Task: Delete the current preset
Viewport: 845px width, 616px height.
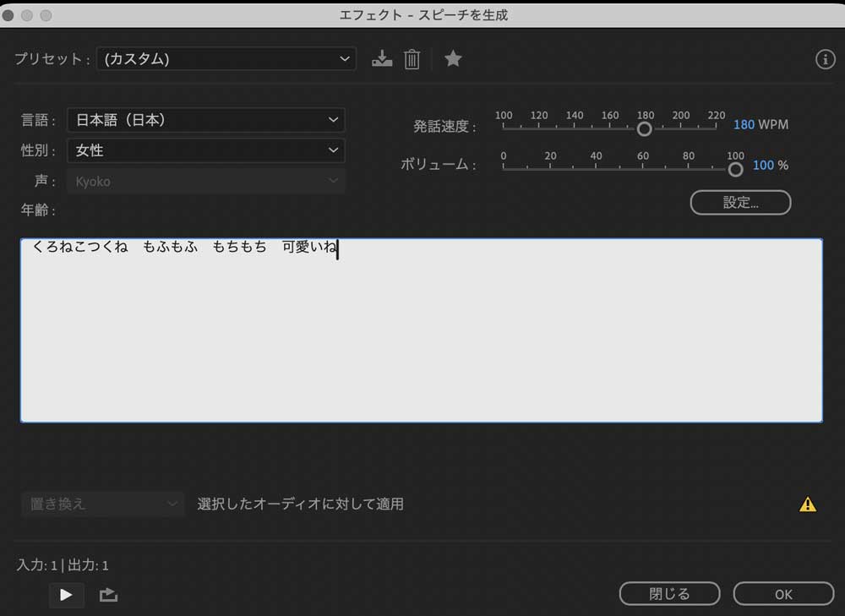Action: (x=412, y=58)
